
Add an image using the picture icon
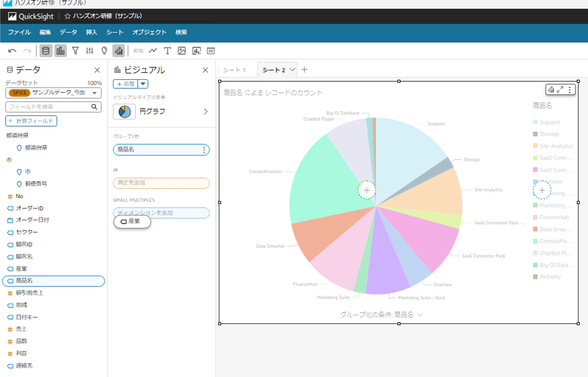[x=182, y=51]
